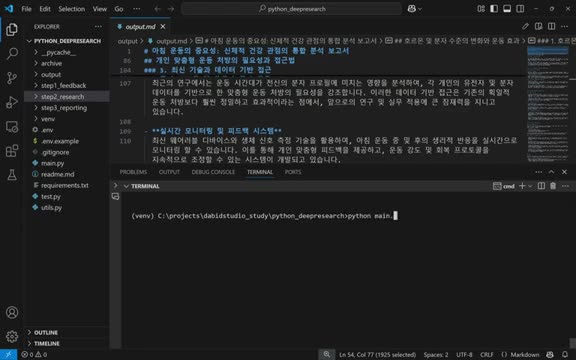Open the Accounts menu
Image resolution: width=576 pixels, height=360 pixels.
point(12,312)
